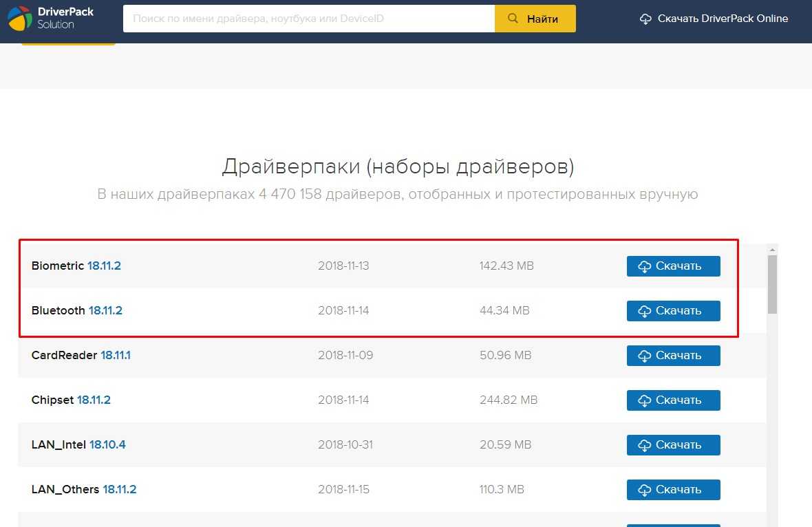Viewport: 812px width, 527px height.
Task: Open CardReader version 18.11.1 link
Action: pos(116,355)
